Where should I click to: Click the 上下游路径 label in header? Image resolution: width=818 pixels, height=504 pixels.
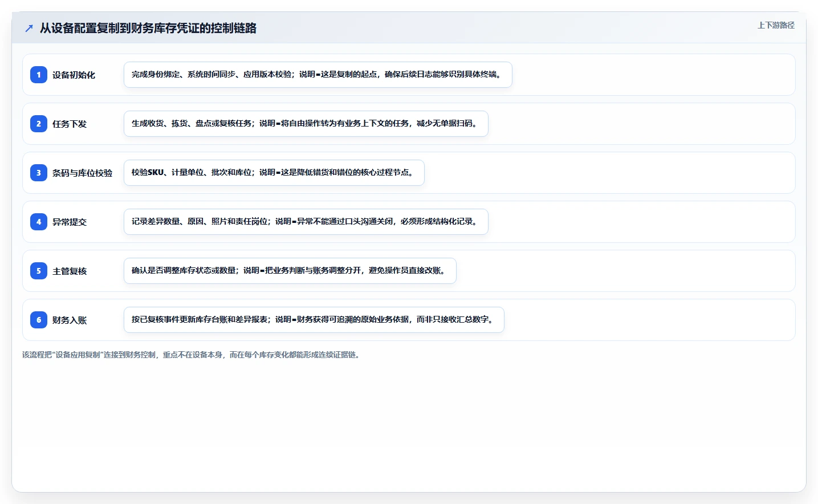coord(776,25)
